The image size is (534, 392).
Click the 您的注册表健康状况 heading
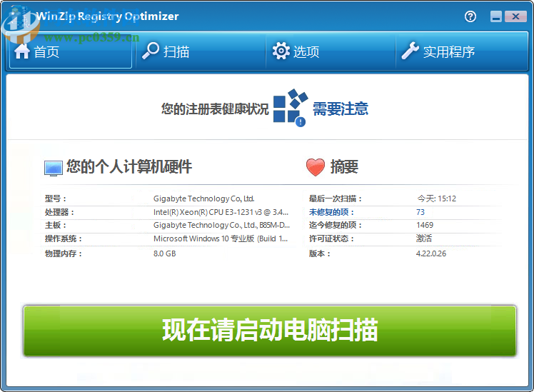215,109
